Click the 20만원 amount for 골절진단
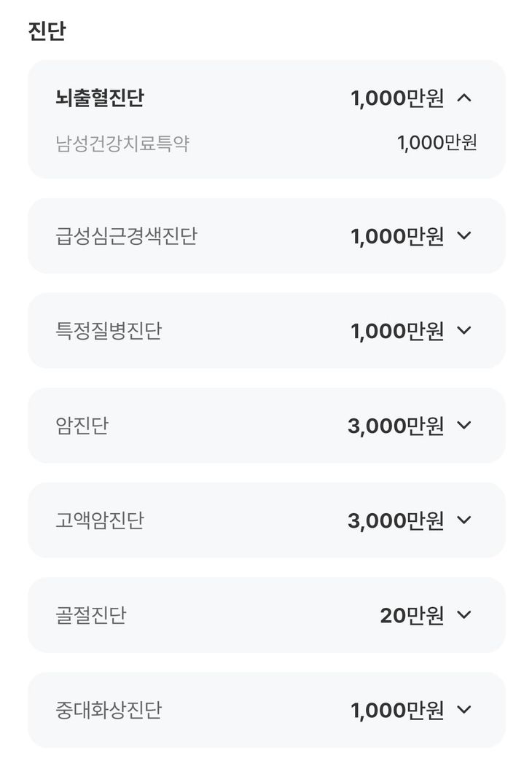 [412, 615]
